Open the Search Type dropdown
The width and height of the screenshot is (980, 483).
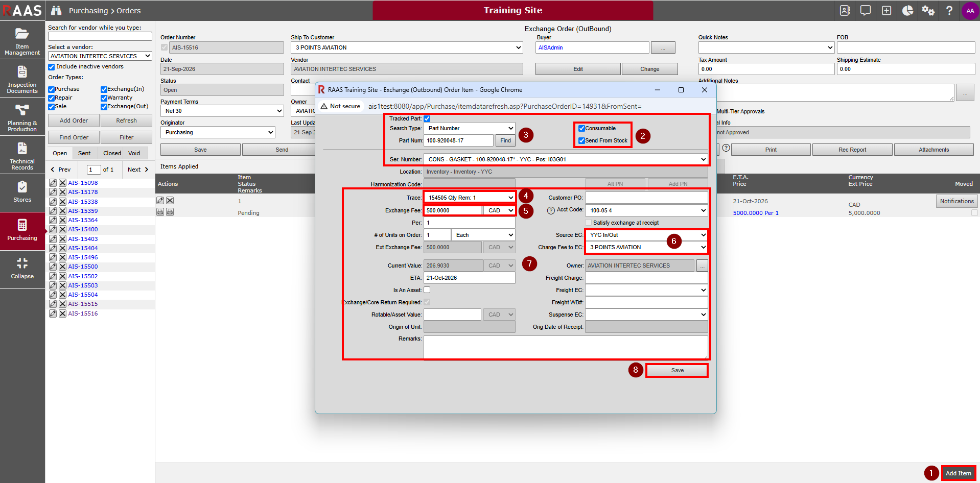(x=470, y=128)
